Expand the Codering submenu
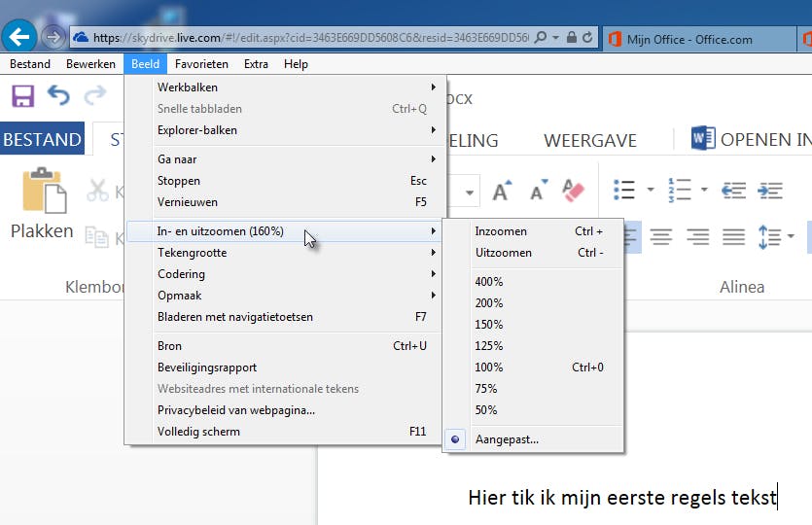 (x=283, y=274)
